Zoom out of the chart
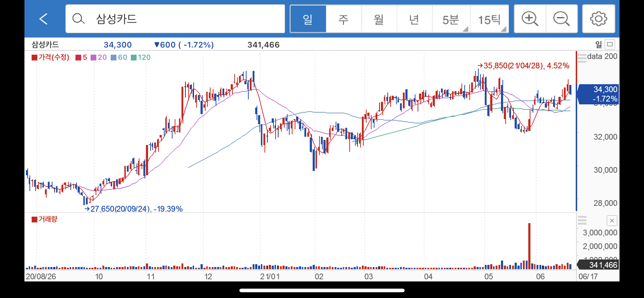The width and height of the screenshot is (644, 298). point(562,19)
